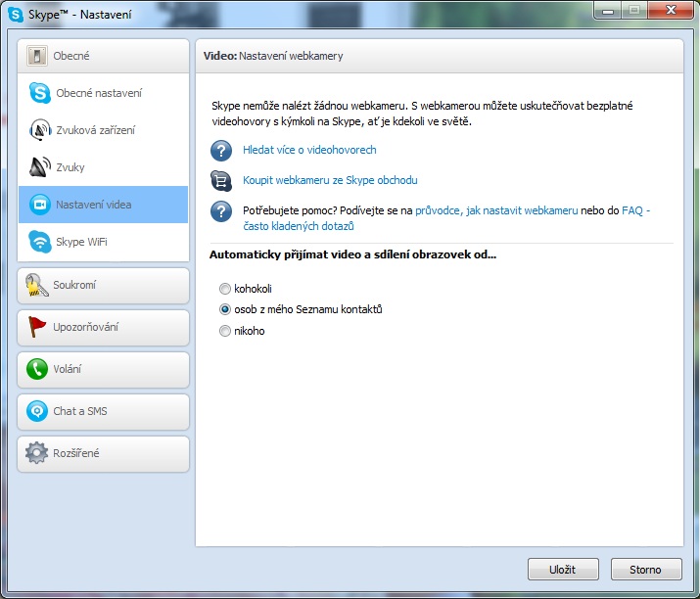Open the Zvuky settings page
The image size is (700, 599).
[103, 167]
